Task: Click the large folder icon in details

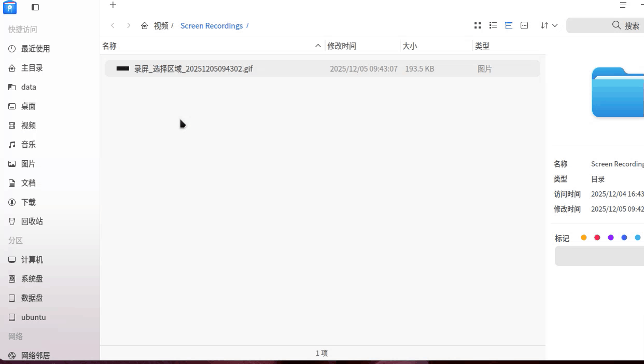Action: point(618,92)
